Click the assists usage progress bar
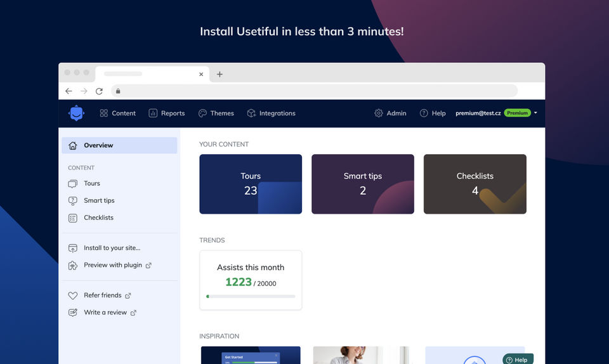This screenshot has width=609, height=364. pos(251,297)
